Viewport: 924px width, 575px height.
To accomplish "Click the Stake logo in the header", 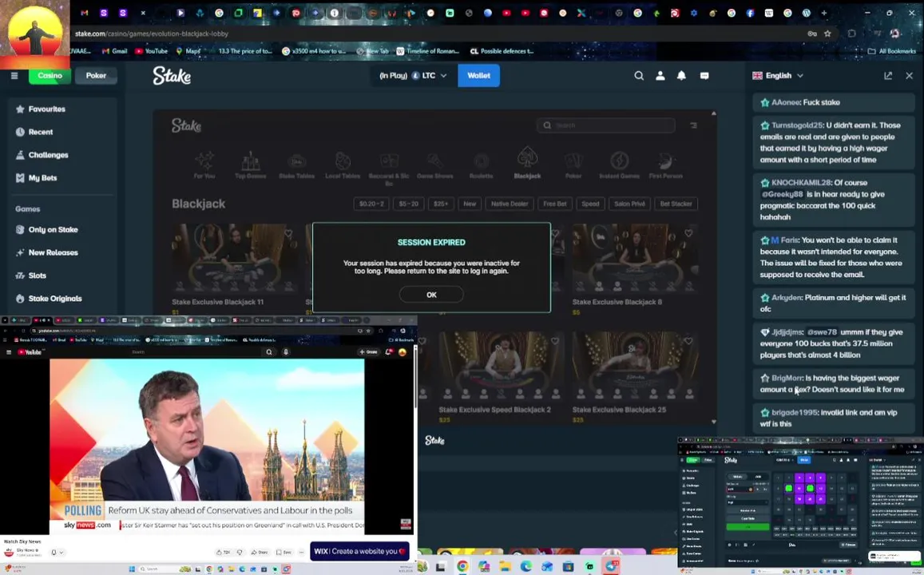I will [x=172, y=75].
